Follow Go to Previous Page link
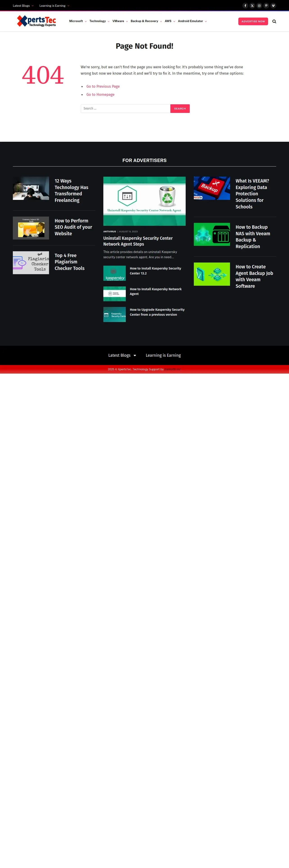This screenshot has height=868, width=289. [x=103, y=87]
